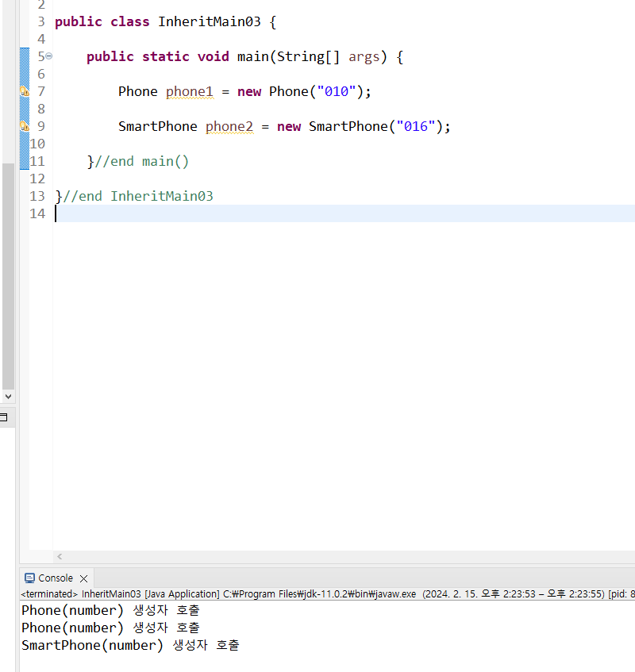Click the args parameter on line 5
Image resolution: width=635 pixels, height=672 pixels.
(364, 57)
